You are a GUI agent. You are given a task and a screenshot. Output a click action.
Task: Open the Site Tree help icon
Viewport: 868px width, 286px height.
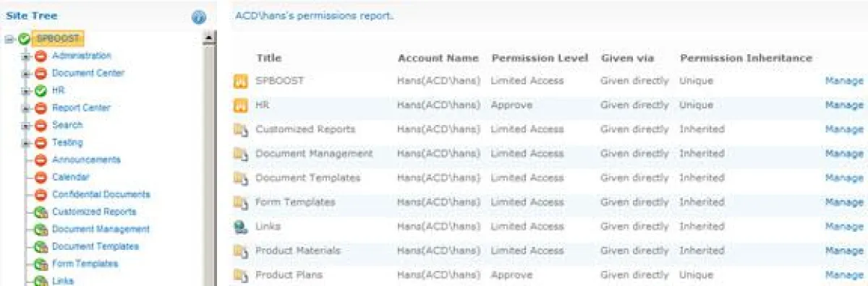click(x=199, y=17)
